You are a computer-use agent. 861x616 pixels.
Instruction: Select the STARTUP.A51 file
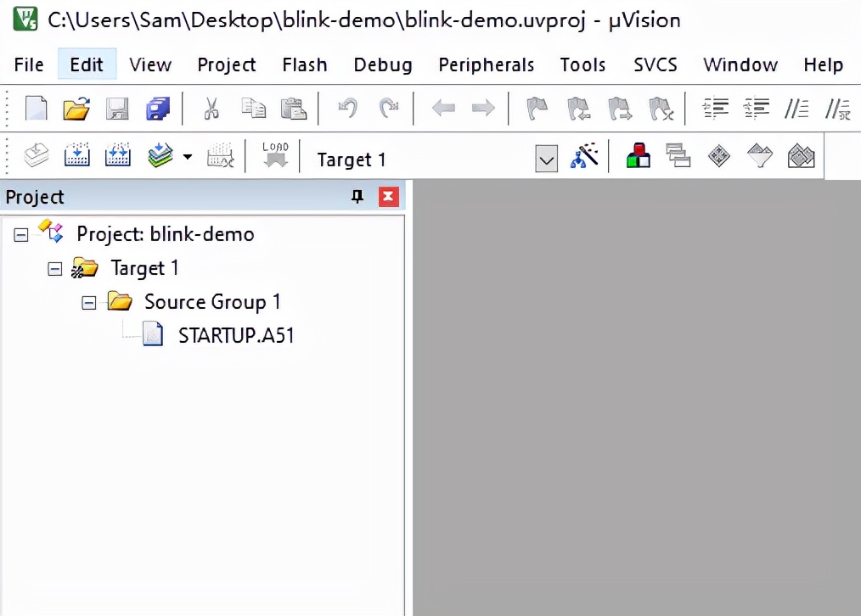coord(236,335)
